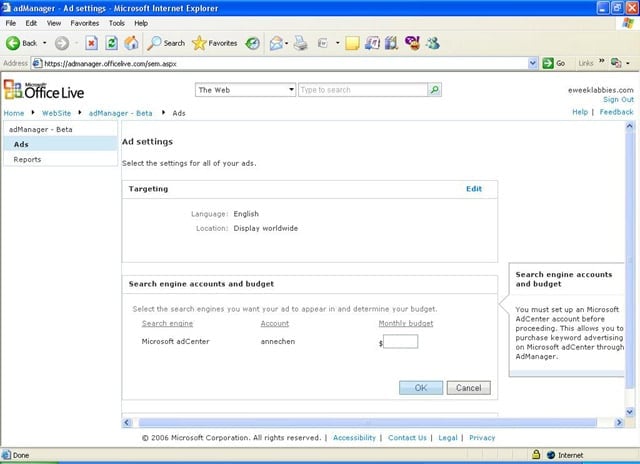Image resolution: width=640 pixels, height=464 pixels.
Task: Click the Edit page icon in toolbar
Action: tap(322, 43)
